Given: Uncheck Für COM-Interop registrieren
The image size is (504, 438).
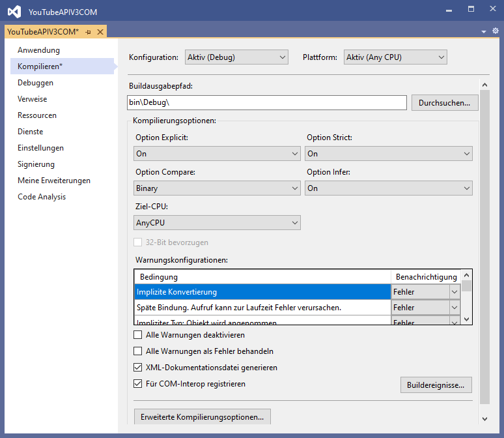Looking at the screenshot, I should point(137,384).
